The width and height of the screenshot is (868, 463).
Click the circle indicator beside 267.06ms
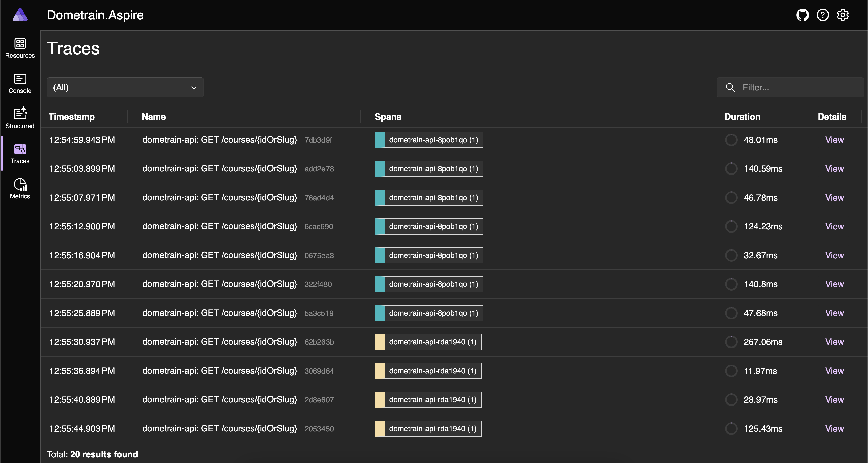click(x=731, y=342)
